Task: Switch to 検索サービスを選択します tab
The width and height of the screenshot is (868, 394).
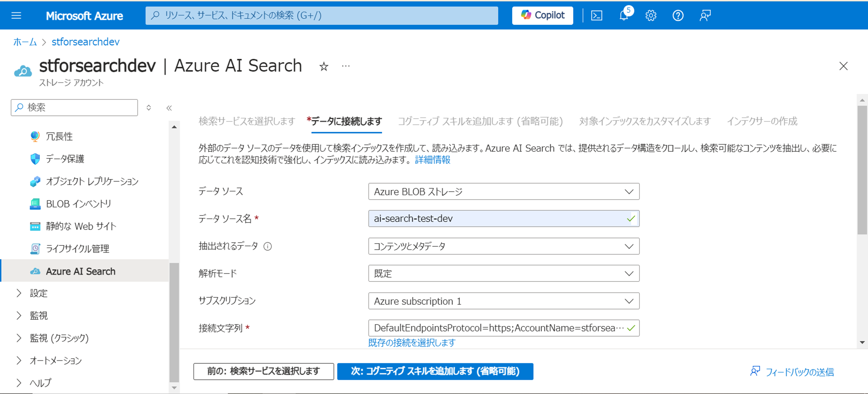Action: click(247, 121)
